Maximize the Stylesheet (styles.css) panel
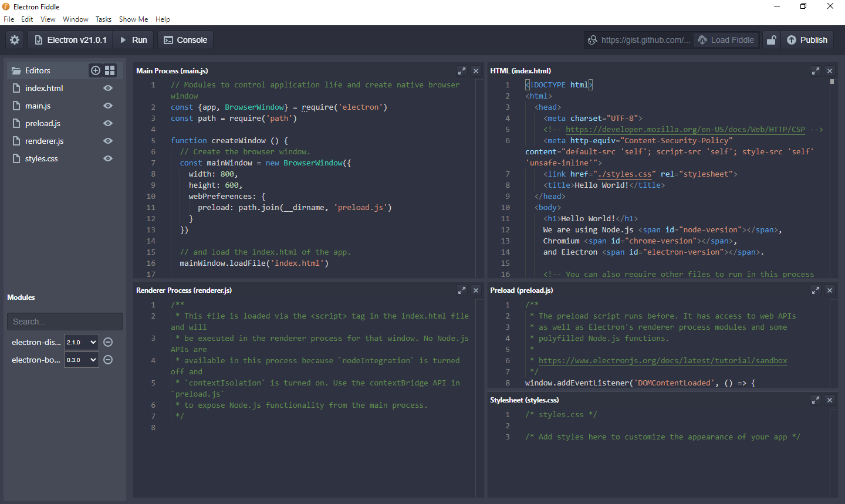 tap(816, 400)
